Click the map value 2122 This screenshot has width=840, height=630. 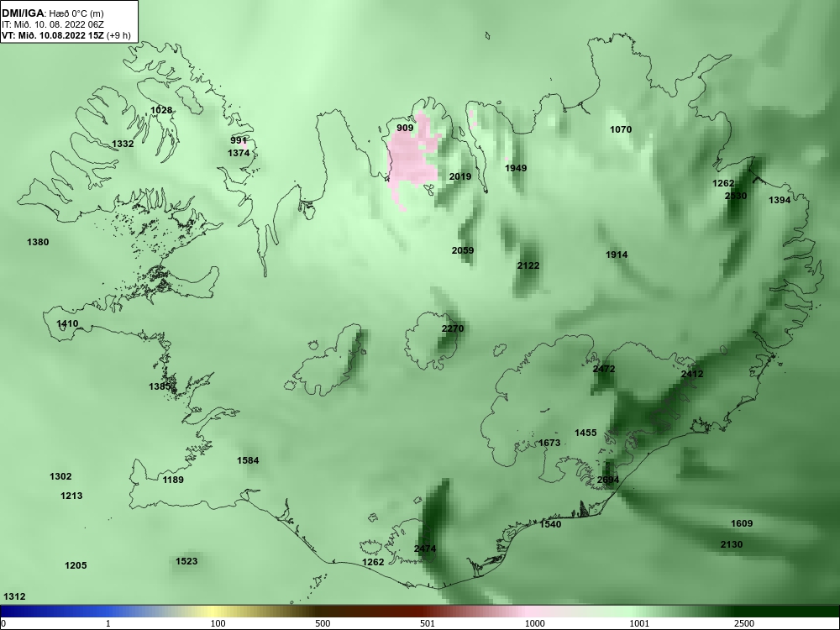(x=528, y=265)
